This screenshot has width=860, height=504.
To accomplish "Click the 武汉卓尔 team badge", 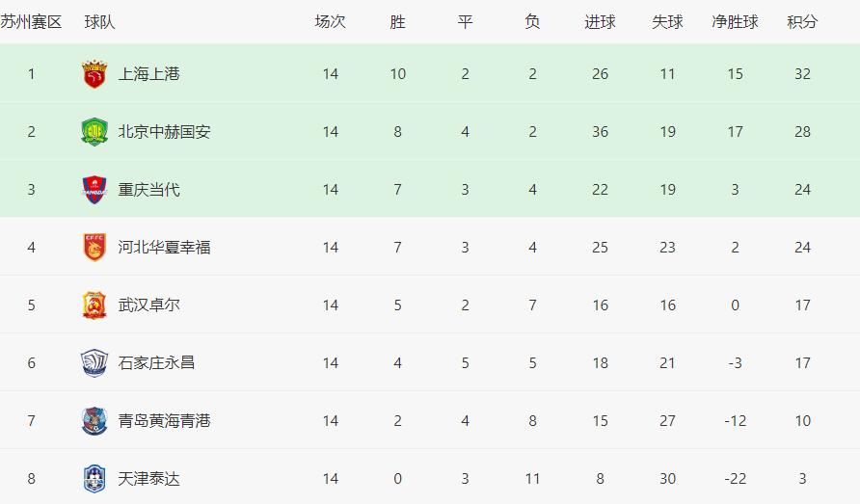I will (94, 305).
